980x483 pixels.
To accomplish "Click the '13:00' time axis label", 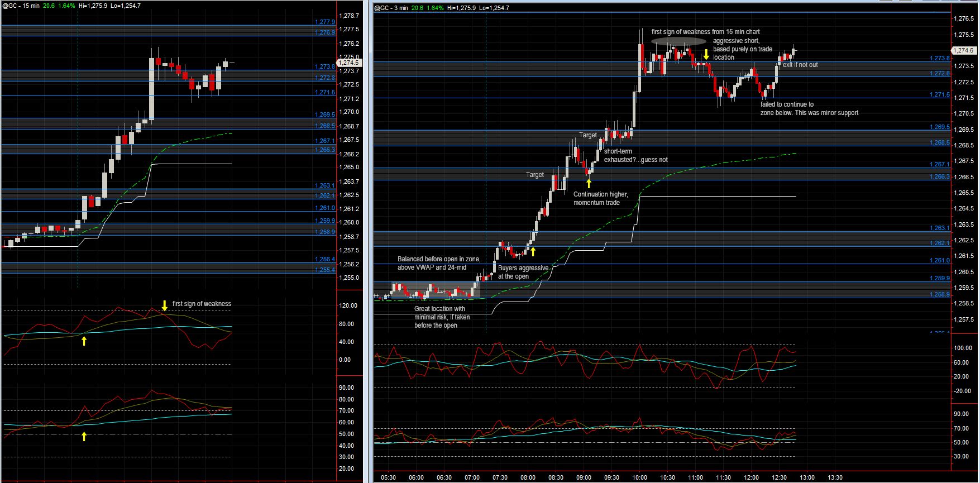I will (x=807, y=478).
